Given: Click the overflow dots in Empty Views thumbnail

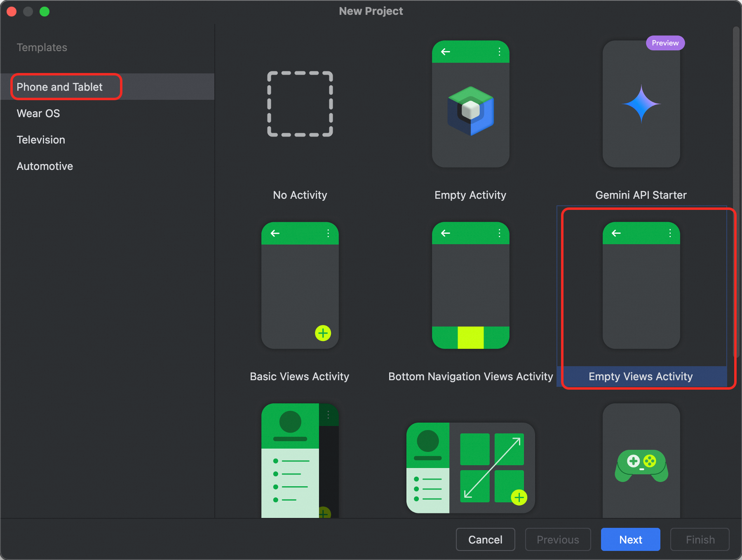Looking at the screenshot, I should click(670, 233).
